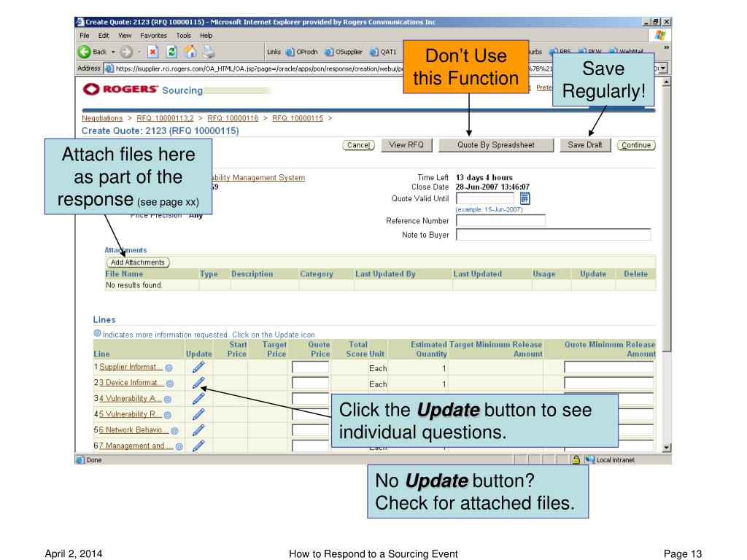This screenshot has height=560, width=747.
Task: Click the ability Management System title link
Action: point(259,178)
